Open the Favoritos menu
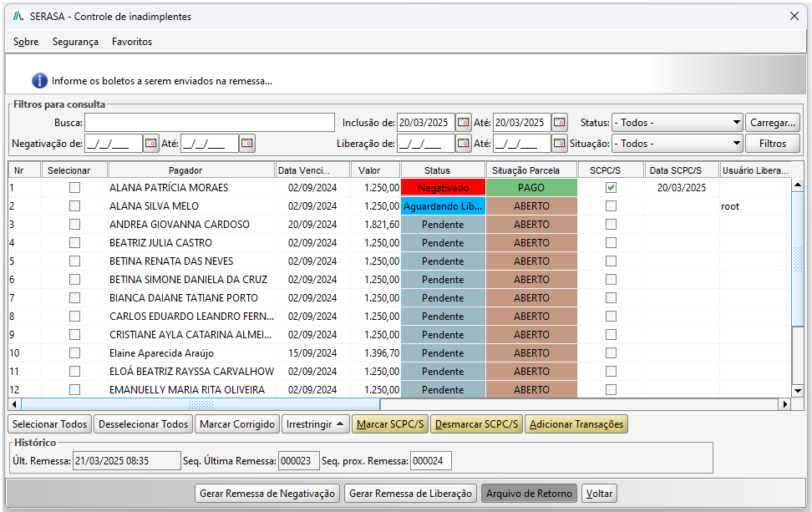812x512 pixels. [132, 42]
